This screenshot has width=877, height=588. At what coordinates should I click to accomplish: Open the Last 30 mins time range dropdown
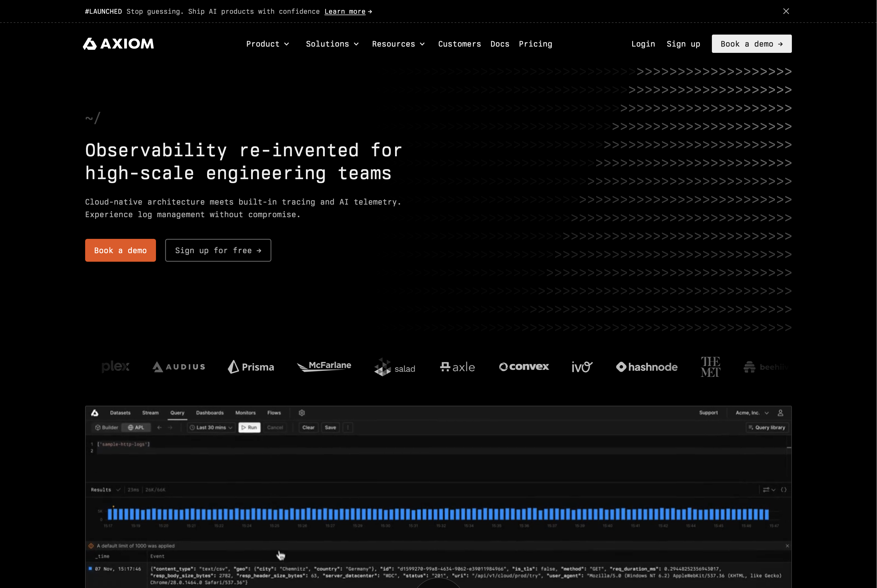pyautogui.click(x=211, y=427)
